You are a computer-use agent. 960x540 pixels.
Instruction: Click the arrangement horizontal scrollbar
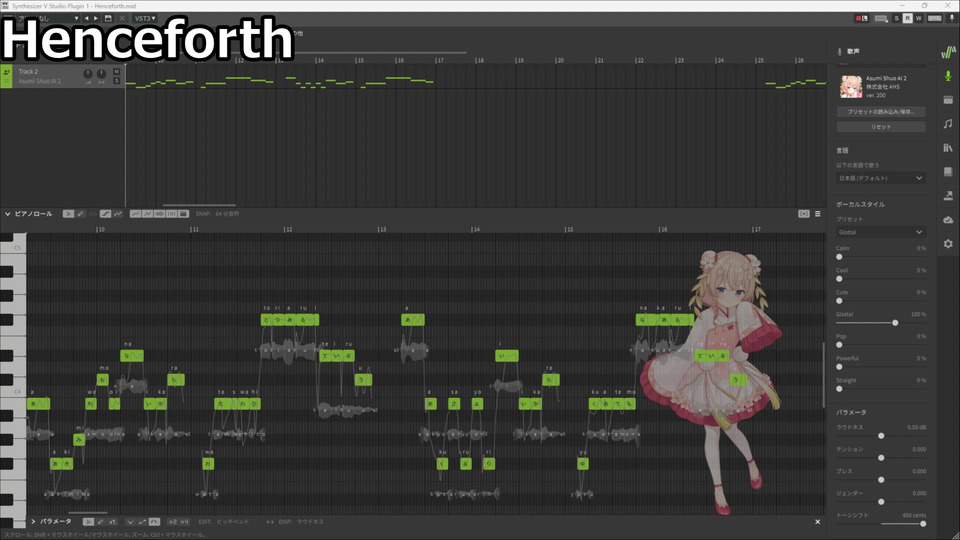pos(199,205)
